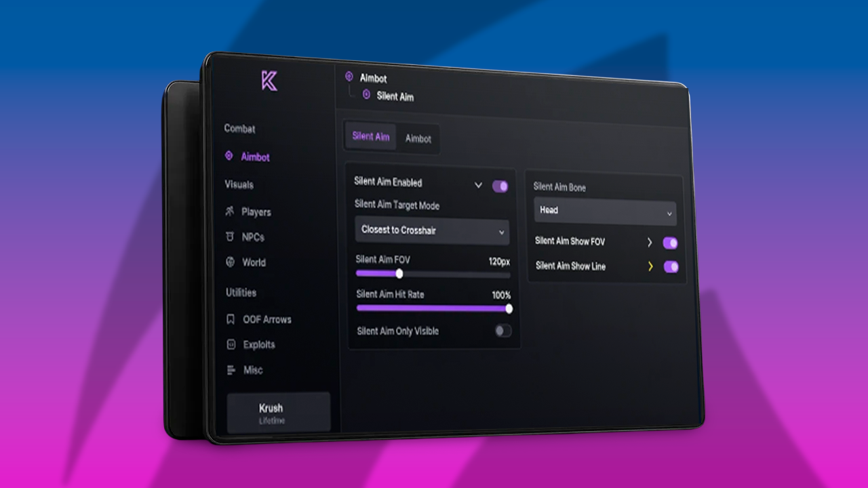Go to the Exploits section icon
Screen dimensions: 868x488
pos(231,344)
